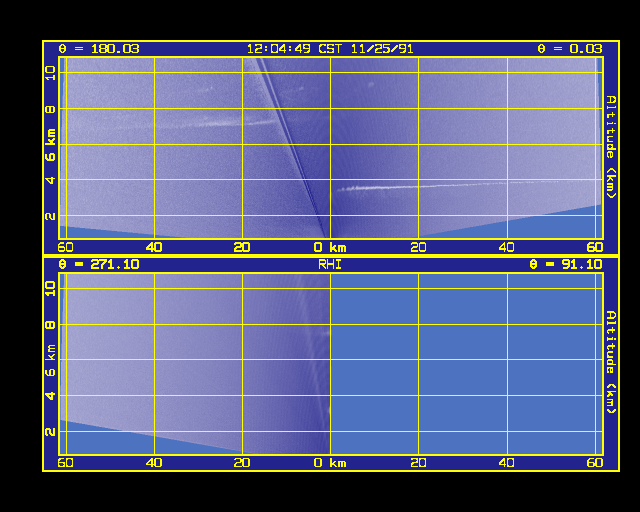640x512 pixels.
Task: Click the "0 km" range label under lower panel
Action: (x=330, y=463)
